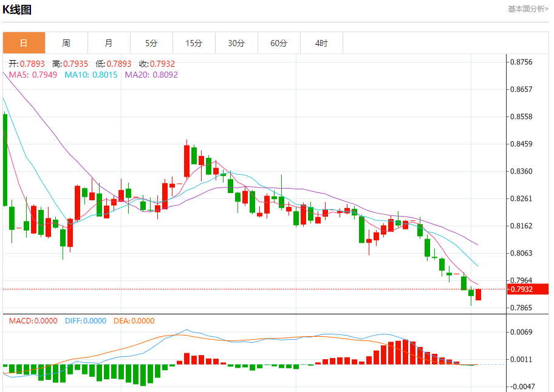
Task: Open the 60分 interval tab
Action: pyautogui.click(x=279, y=43)
